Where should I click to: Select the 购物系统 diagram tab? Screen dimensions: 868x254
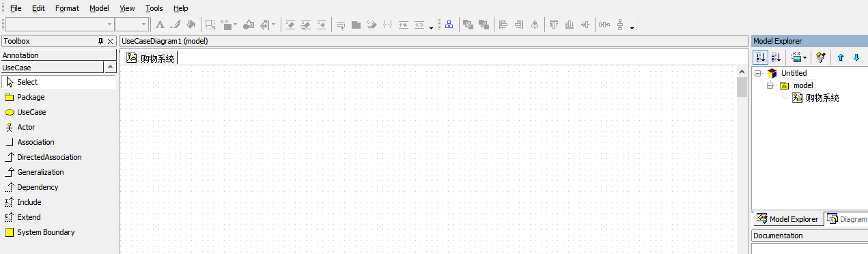150,59
